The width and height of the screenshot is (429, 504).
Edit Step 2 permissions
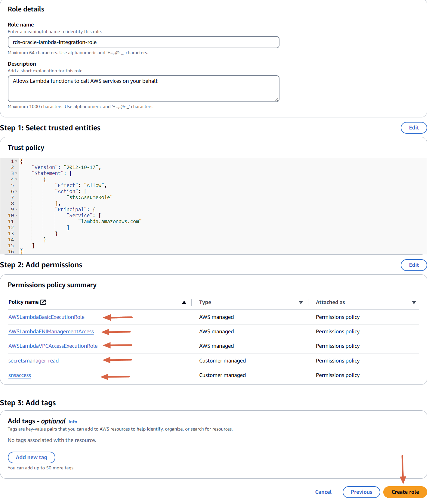(414, 265)
